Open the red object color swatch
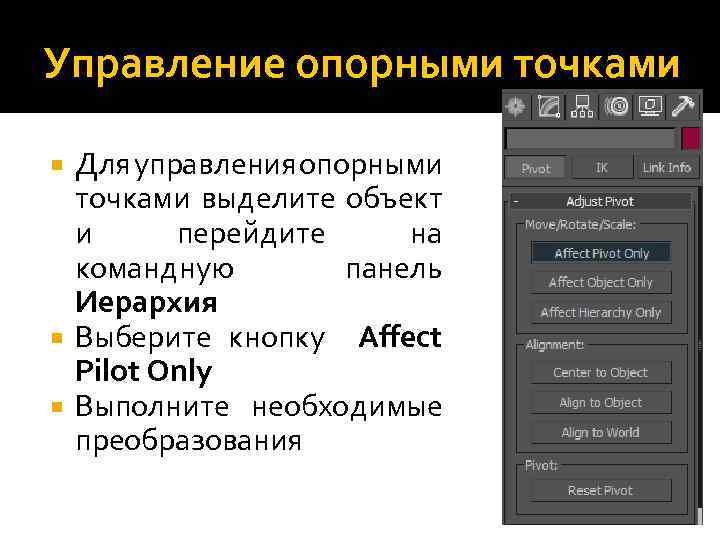This screenshot has height=540, width=720. click(x=690, y=139)
